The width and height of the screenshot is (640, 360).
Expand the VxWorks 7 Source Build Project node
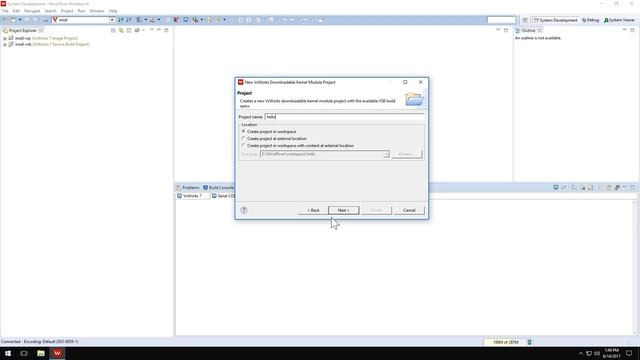[x=4, y=44]
